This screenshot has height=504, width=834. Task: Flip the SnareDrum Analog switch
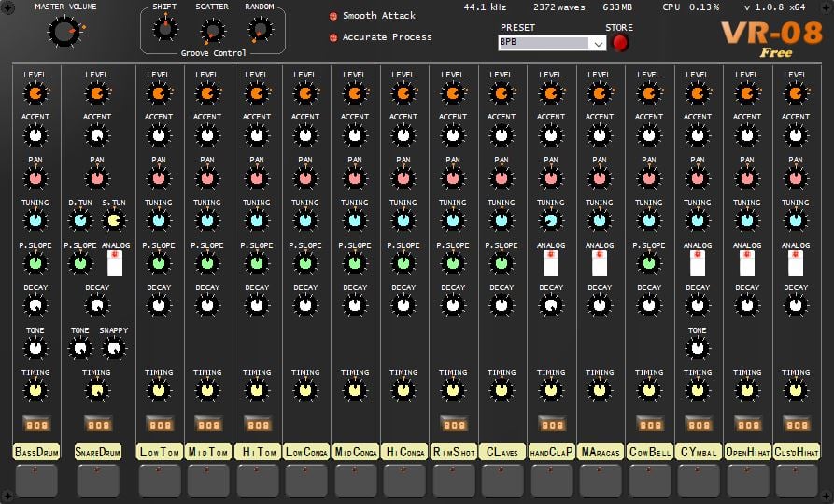(x=114, y=262)
